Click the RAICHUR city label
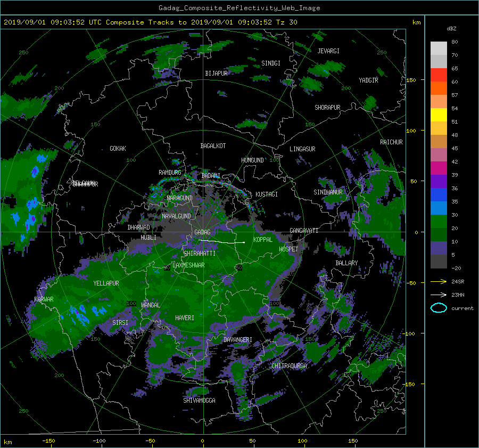The image size is (479, 448). pyautogui.click(x=391, y=142)
